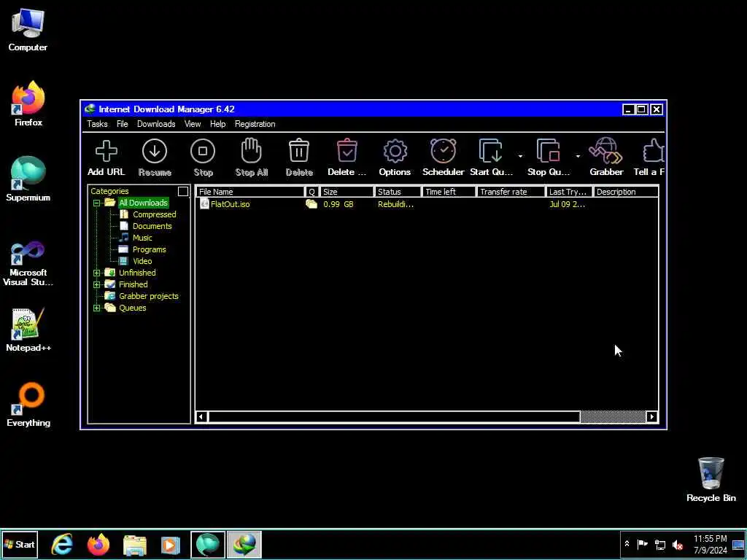The image size is (747, 560).
Task: Click the Stop Queue icon
Action: click(549, 151)
